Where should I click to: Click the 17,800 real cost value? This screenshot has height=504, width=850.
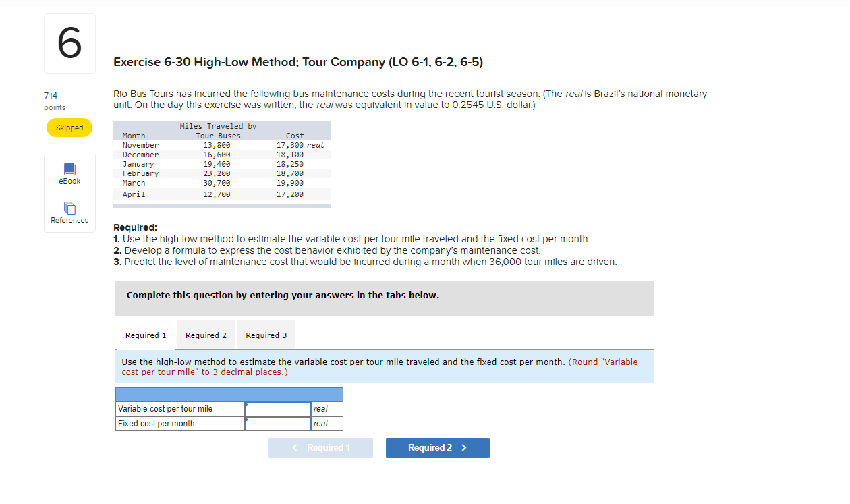(x=300, y=145)
